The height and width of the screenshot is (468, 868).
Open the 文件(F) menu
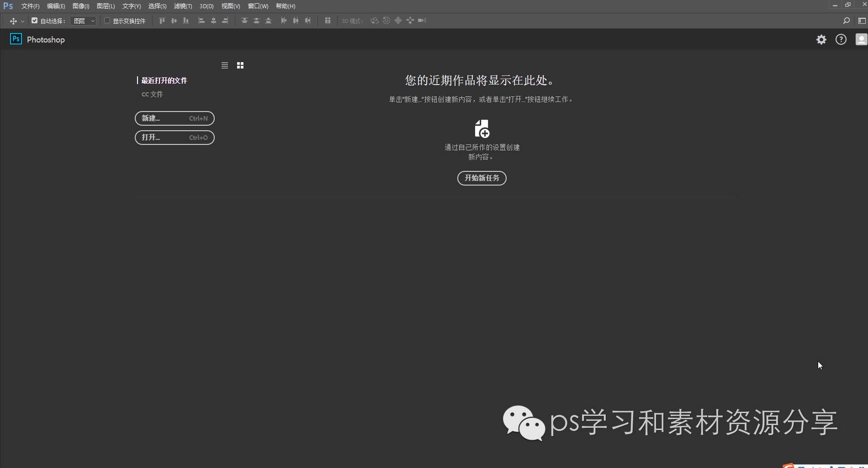[x=29, y=6]
